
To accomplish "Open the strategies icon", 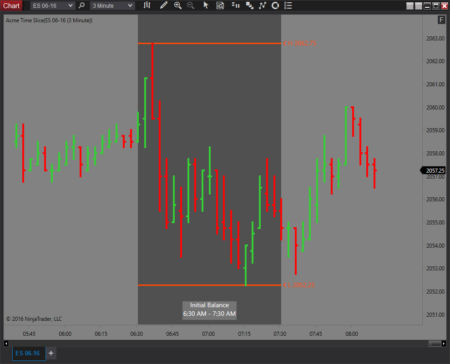I will [x=262, y=5].
